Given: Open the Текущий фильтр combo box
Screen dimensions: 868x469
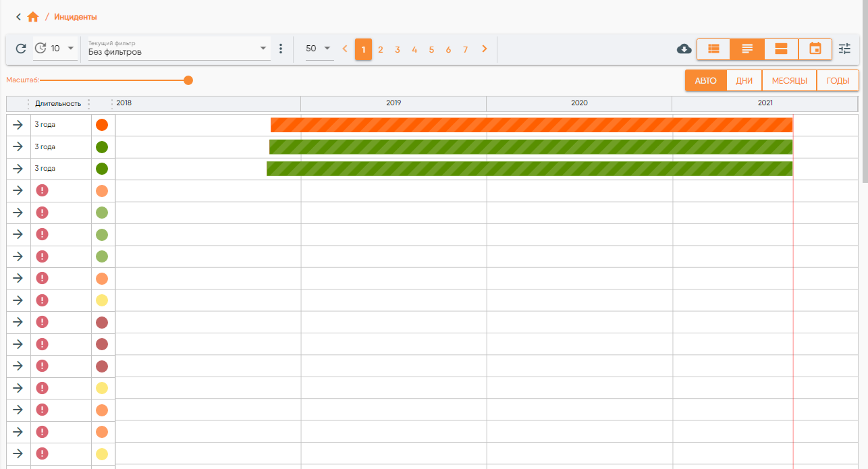Looking at the screenshot, I should coord(178,49).
